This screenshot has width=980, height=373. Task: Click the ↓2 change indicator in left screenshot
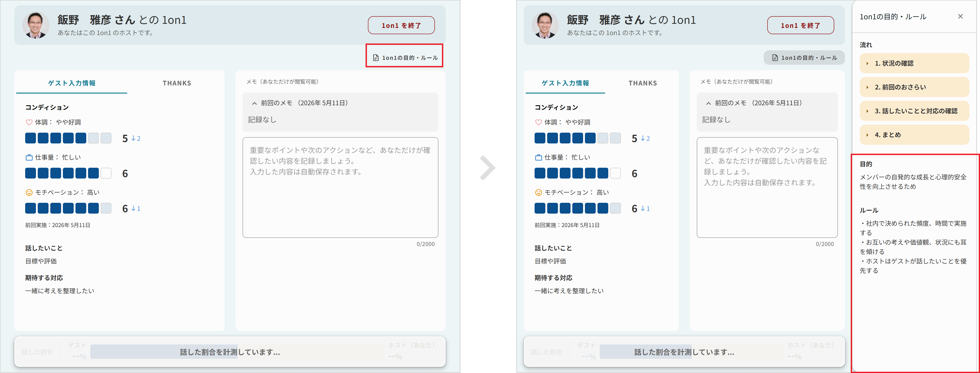click(x=136, y=138)
